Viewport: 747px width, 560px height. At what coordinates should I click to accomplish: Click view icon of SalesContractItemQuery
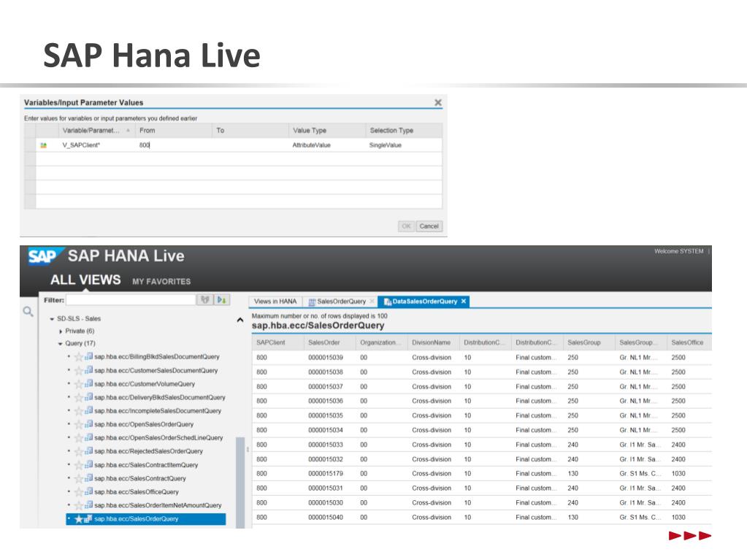[x=88, y=464]
